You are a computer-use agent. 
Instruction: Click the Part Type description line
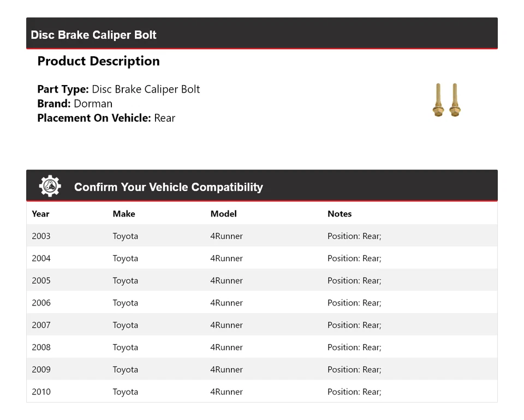(x=118, y=89)
